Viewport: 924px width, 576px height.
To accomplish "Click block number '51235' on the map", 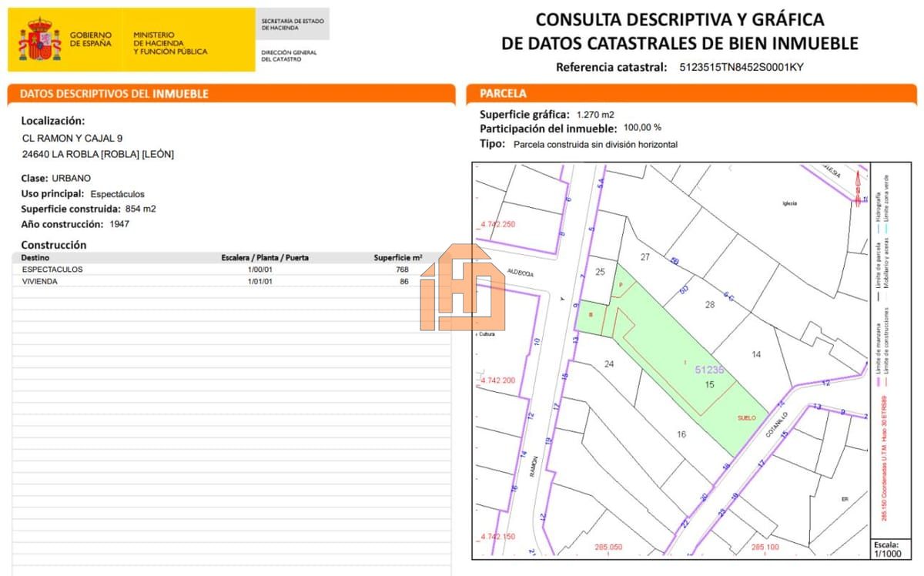I will [x=709, y=370].
